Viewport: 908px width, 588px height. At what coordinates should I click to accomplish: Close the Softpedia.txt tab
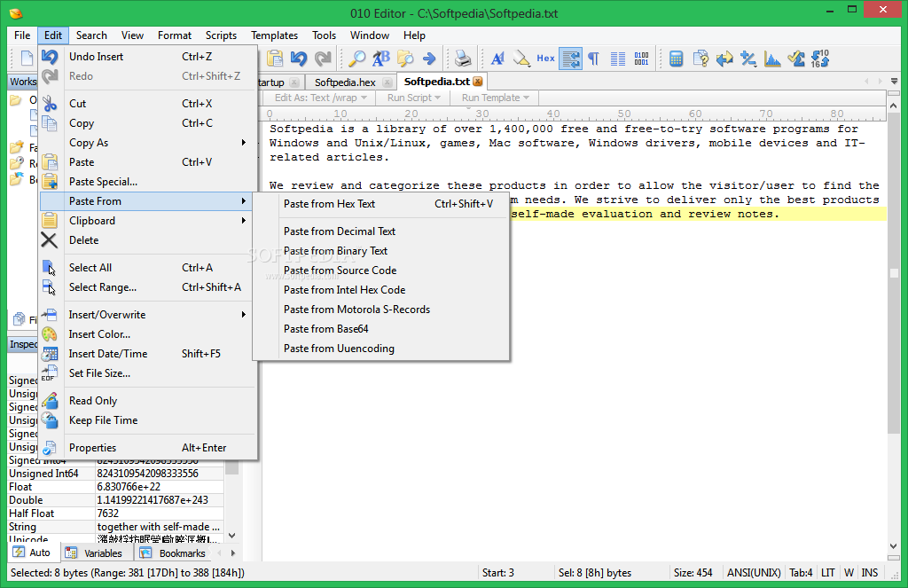478,82
